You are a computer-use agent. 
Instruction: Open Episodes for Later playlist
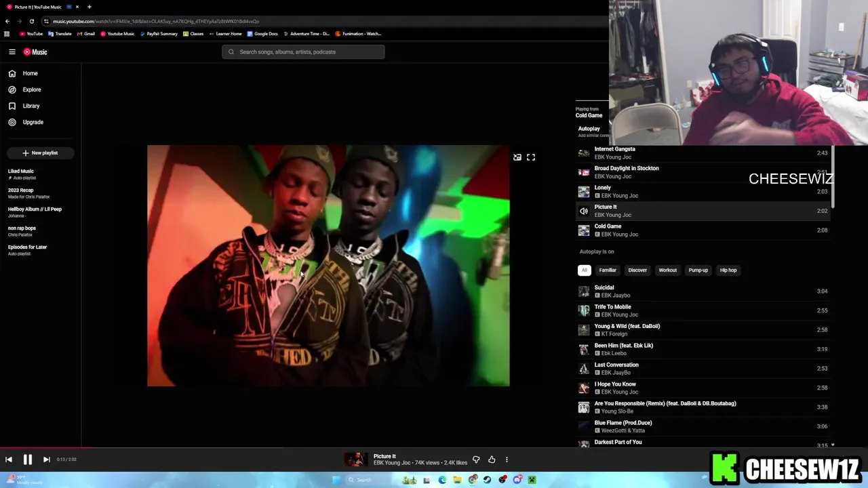27,250
